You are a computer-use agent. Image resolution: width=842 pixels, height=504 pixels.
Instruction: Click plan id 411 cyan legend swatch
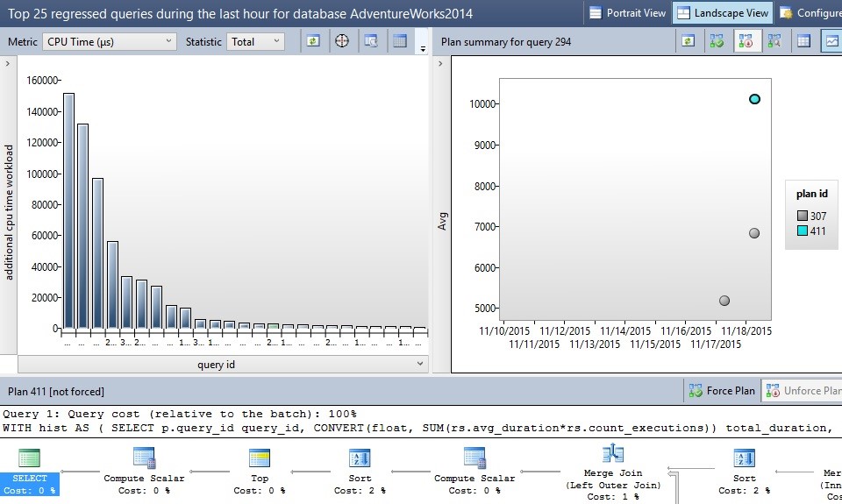803,231
